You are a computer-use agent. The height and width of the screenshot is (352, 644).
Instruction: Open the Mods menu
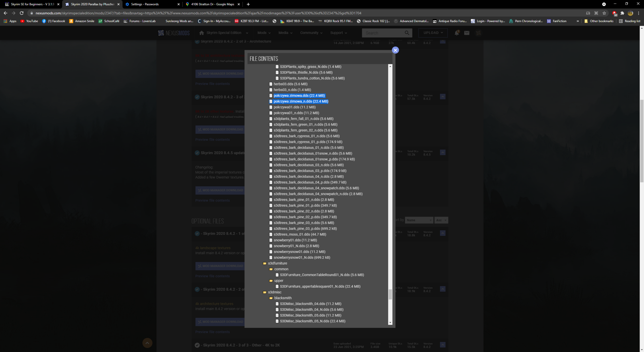pyautogui.click(x=264, y=33)
